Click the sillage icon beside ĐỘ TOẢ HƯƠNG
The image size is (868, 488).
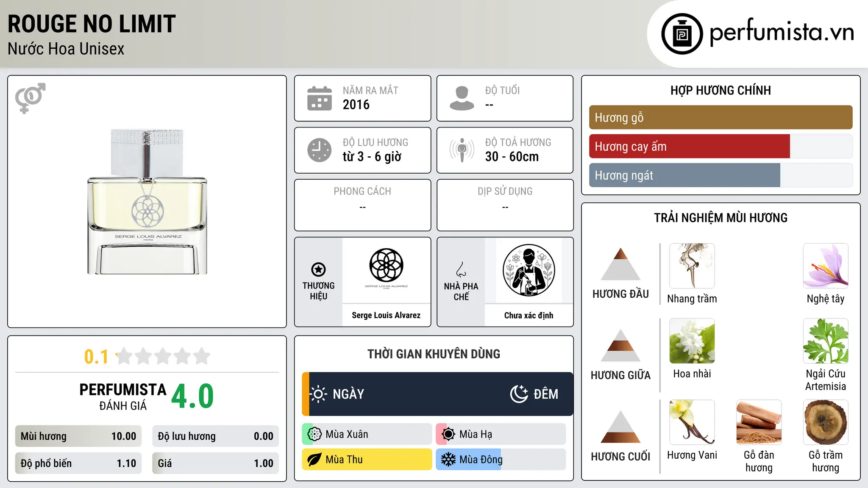[462, 150]
